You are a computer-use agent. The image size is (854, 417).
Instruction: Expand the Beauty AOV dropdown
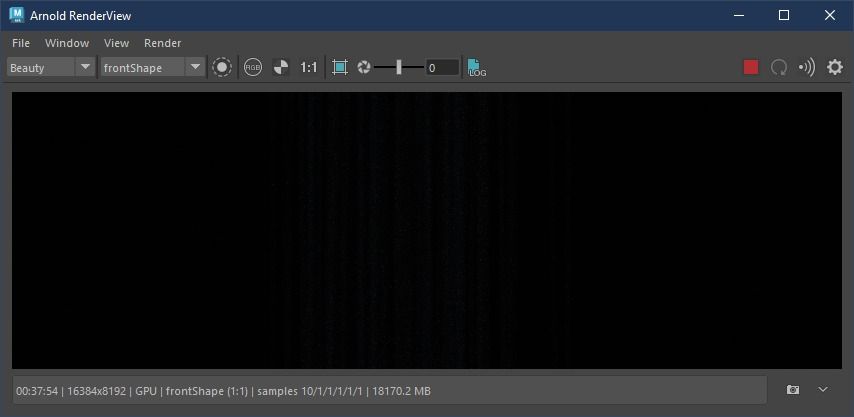click(x=85, y=67)
